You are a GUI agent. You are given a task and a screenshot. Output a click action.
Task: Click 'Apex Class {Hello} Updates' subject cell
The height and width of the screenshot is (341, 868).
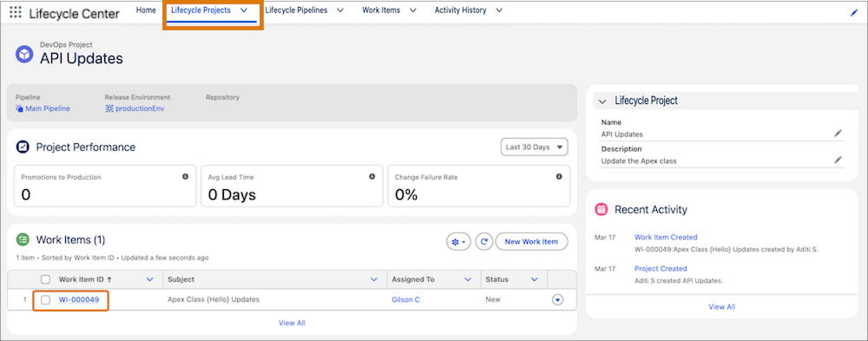tap(214, 299)
